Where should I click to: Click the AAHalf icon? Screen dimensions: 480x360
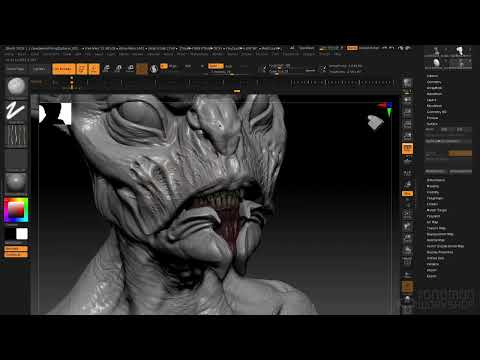pos(407,136)
